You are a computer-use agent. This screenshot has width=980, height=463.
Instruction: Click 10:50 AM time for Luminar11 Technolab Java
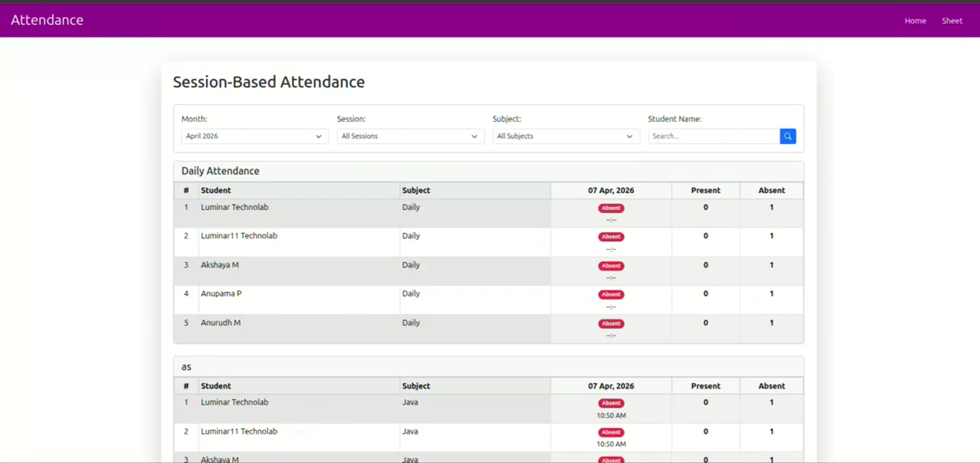point(611,444)
